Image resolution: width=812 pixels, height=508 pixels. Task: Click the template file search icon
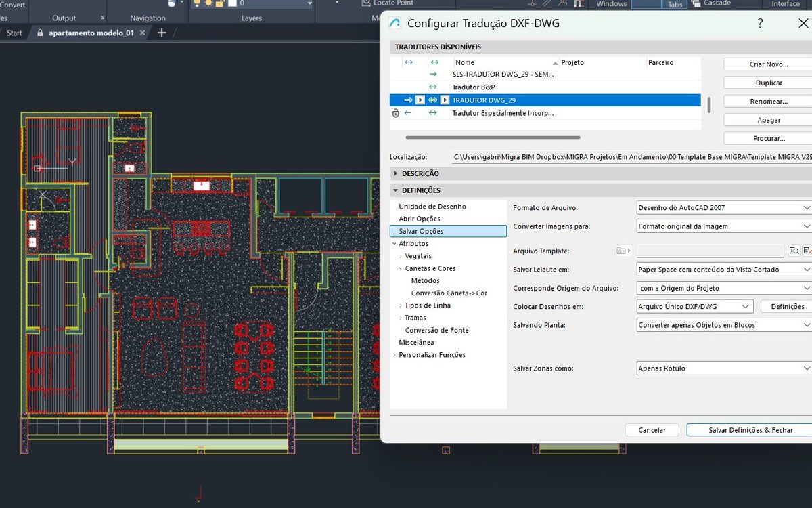pyautogui.click(x=794, y=251)
